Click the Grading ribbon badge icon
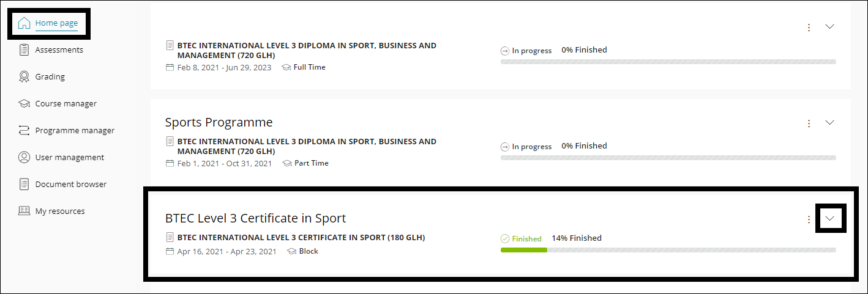This screenshot has width=868, height=294. (24, 77)
